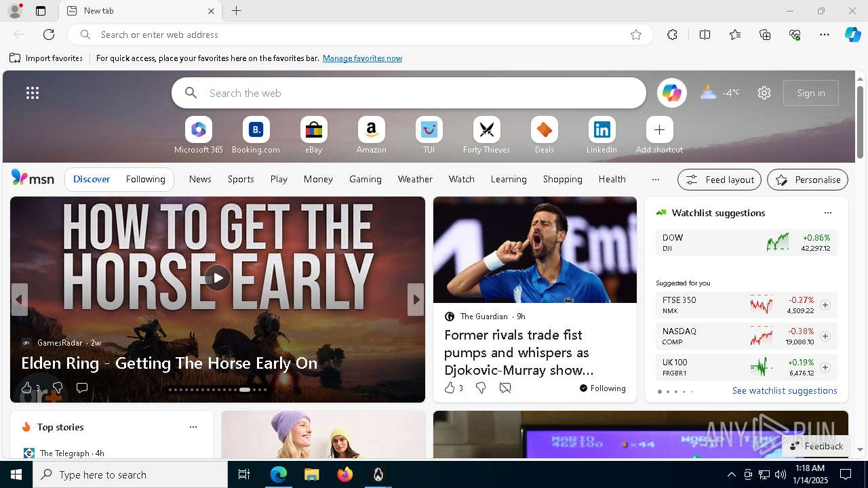Screen dimensions: 868x488
Task: Open the News category
Action: pyautogui.click(x=200, y=179)
